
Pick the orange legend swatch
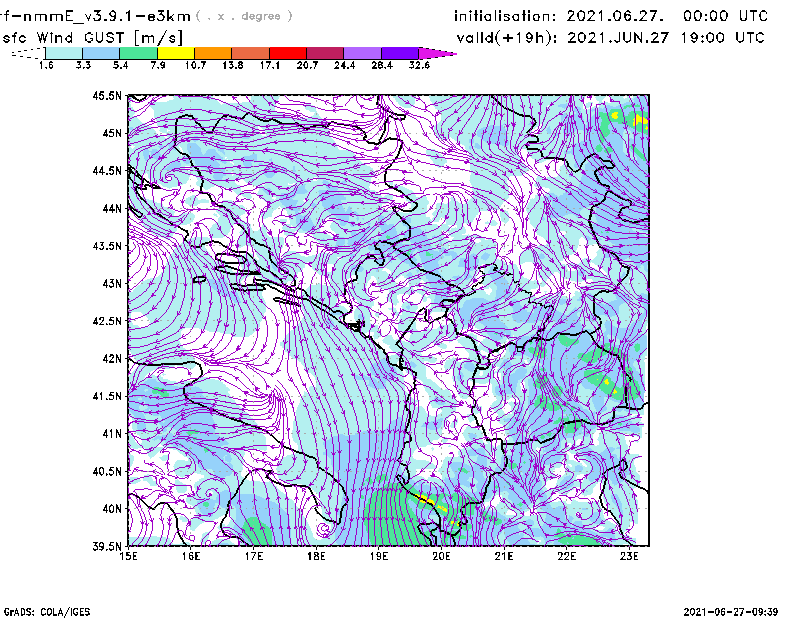213,53
